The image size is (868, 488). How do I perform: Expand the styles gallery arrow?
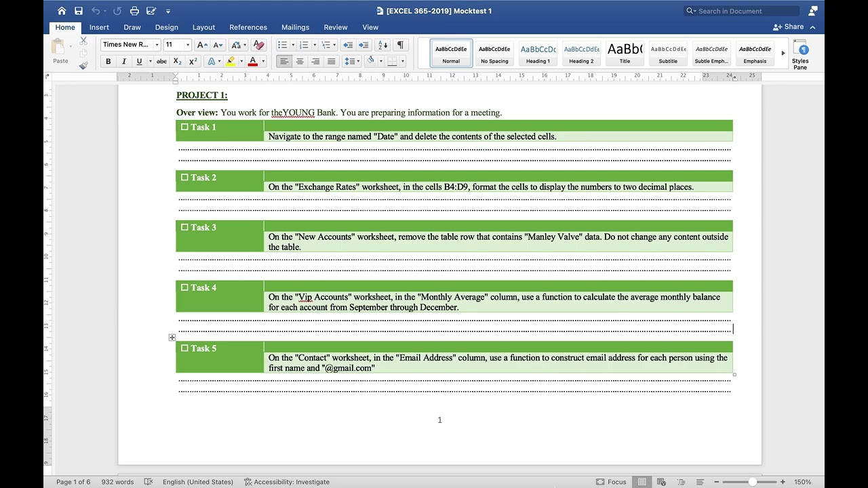click(783, 53)
